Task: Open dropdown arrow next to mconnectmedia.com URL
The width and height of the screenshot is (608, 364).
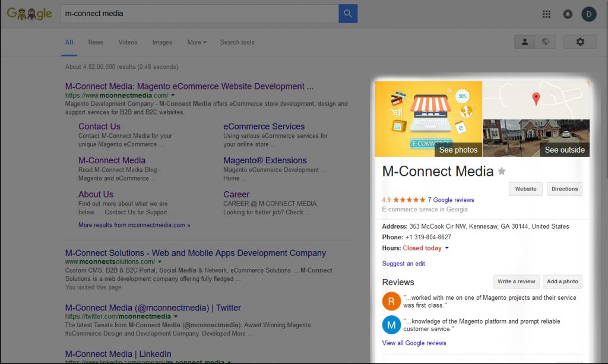Action: [173, 96]
